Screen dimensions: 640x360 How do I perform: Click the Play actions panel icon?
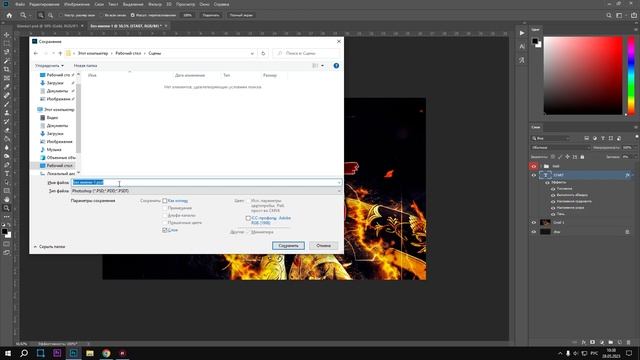[x=522, y=33]
